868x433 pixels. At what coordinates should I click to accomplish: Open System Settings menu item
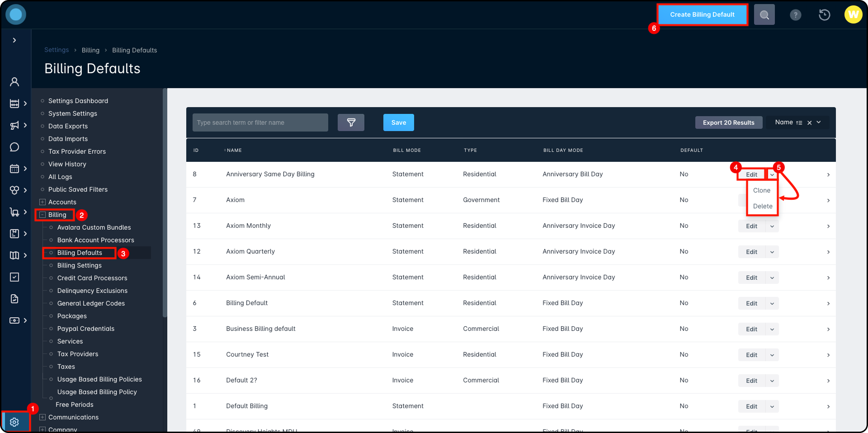point(73,113)
